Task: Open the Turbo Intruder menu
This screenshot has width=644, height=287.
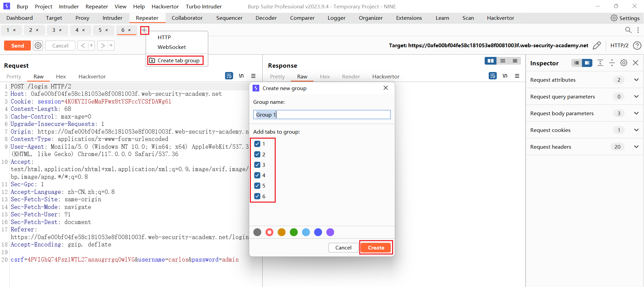Action: (x=204, y=6)
